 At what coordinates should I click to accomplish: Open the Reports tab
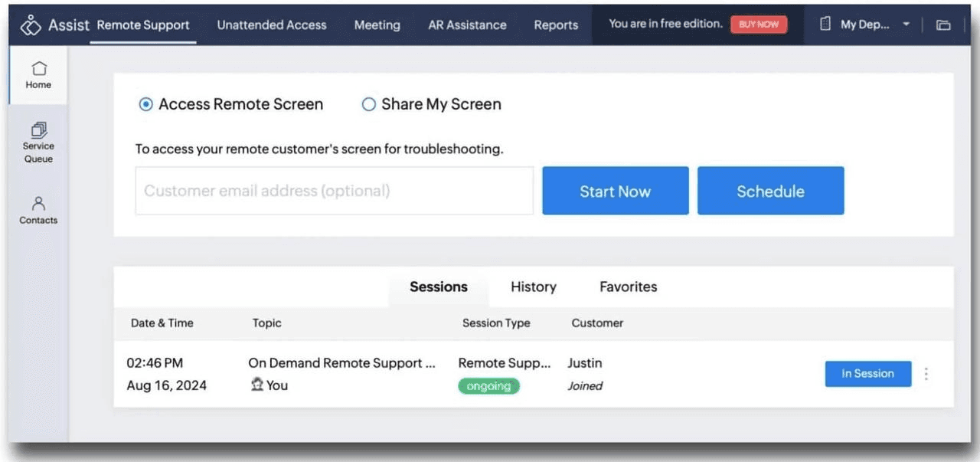pos(556,25)
